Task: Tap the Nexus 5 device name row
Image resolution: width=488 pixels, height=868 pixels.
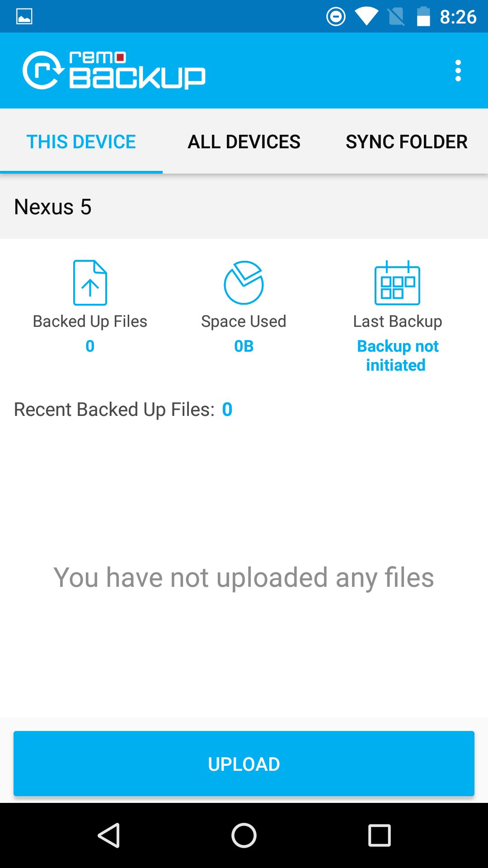Action: click(x=244, y=207)
